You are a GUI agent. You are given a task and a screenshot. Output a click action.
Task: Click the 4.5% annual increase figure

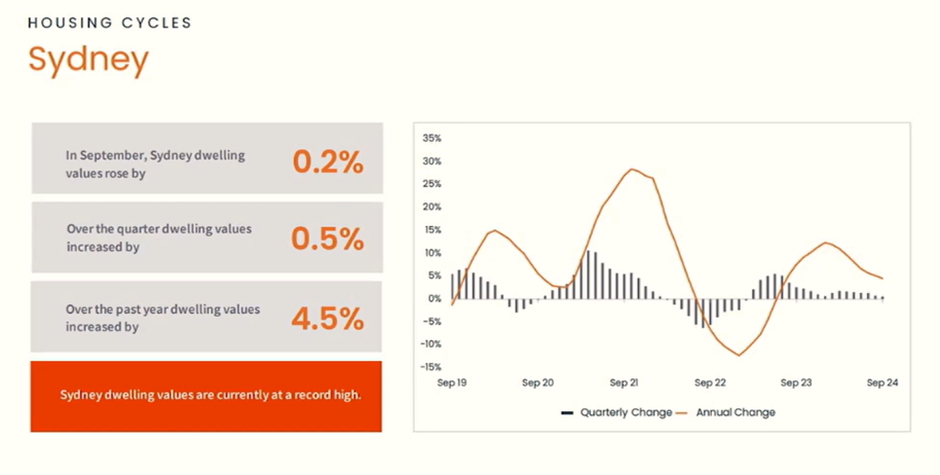pyautogui.click(x=327, y=318)
